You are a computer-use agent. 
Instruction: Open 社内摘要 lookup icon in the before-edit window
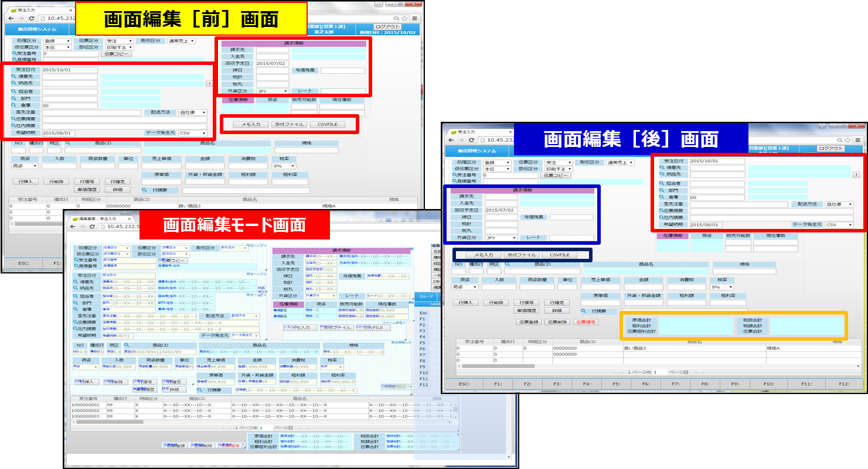[13, 126]
